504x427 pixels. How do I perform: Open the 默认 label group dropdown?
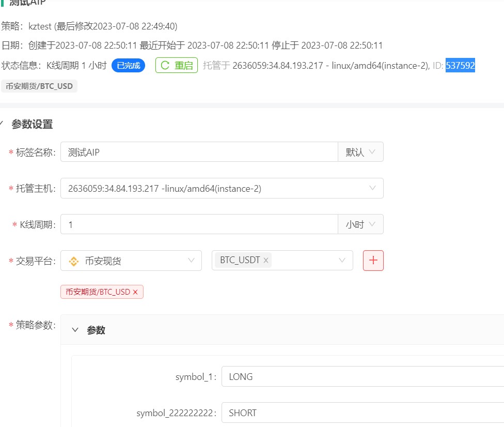click(360, 152)
